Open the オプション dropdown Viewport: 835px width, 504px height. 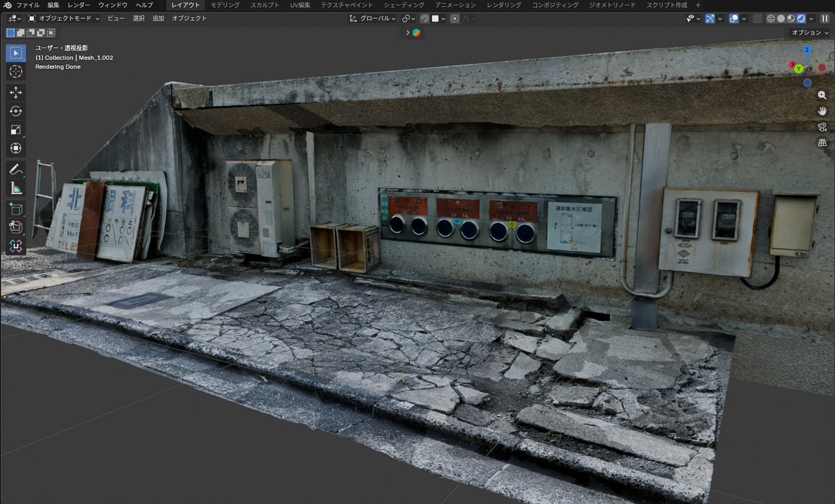coord(810,33)
